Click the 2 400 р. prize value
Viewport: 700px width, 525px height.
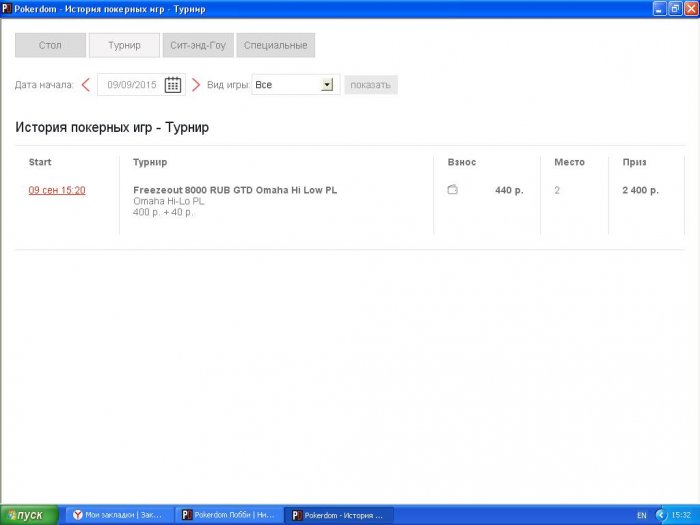[640, 190]
